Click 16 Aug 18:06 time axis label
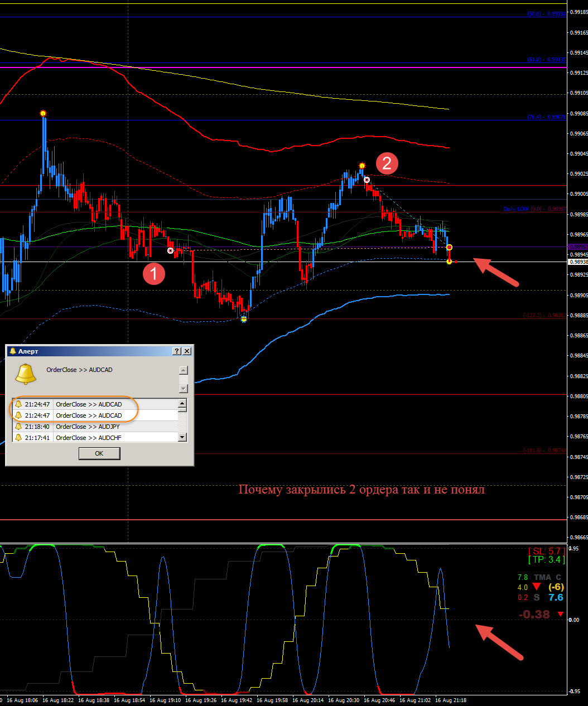 point(23,700)
